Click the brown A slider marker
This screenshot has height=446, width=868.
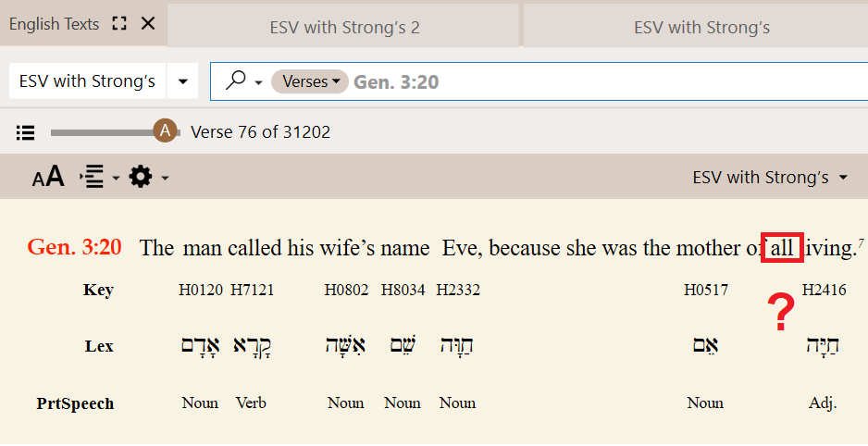pos(165,131)
